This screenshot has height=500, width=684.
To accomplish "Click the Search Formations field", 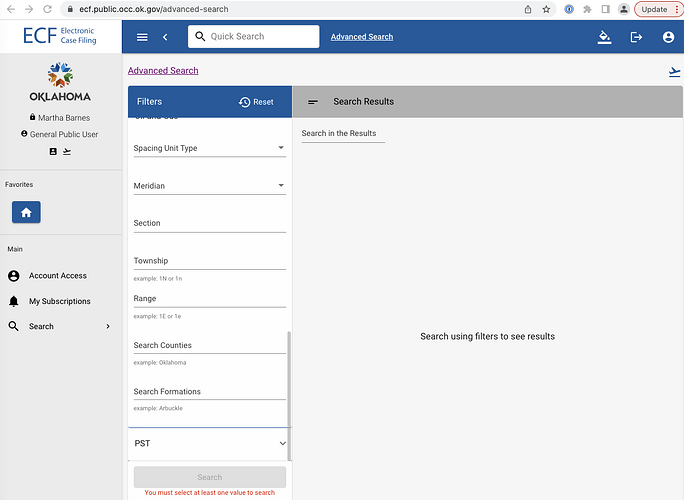I will [209, 392].
